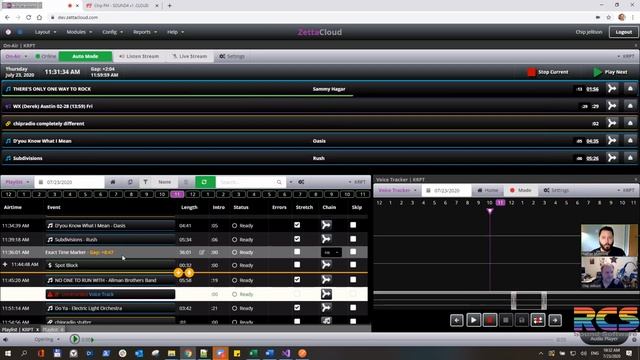Click chain icon for D'you Know What I Mean playlist row
The image size is (640, 360).
[x=326, y=225]
